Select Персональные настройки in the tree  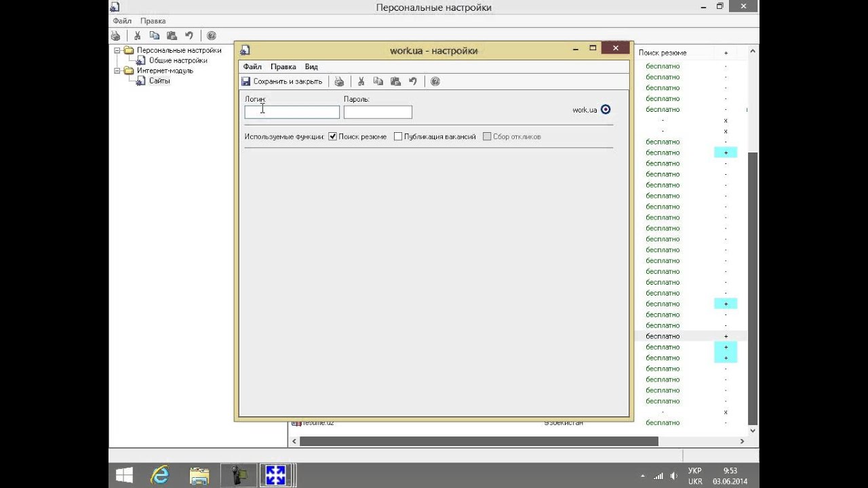tap(179, 50)
